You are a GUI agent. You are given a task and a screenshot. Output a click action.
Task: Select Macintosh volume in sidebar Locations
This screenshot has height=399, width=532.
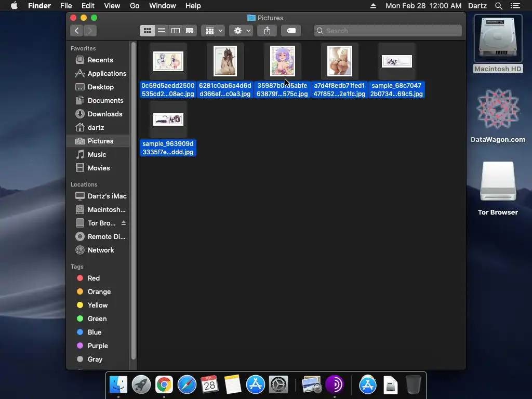(98, 210)
